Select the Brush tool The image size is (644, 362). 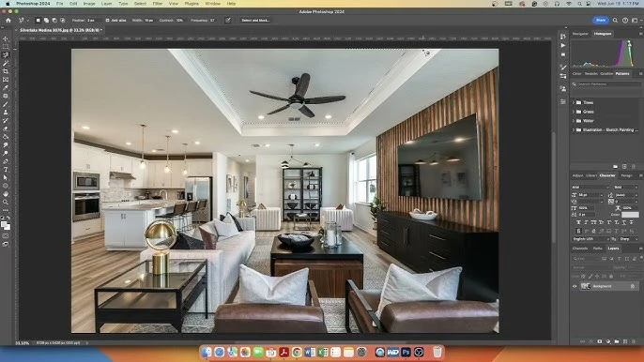pyautogui.click(x=6, y=104)
